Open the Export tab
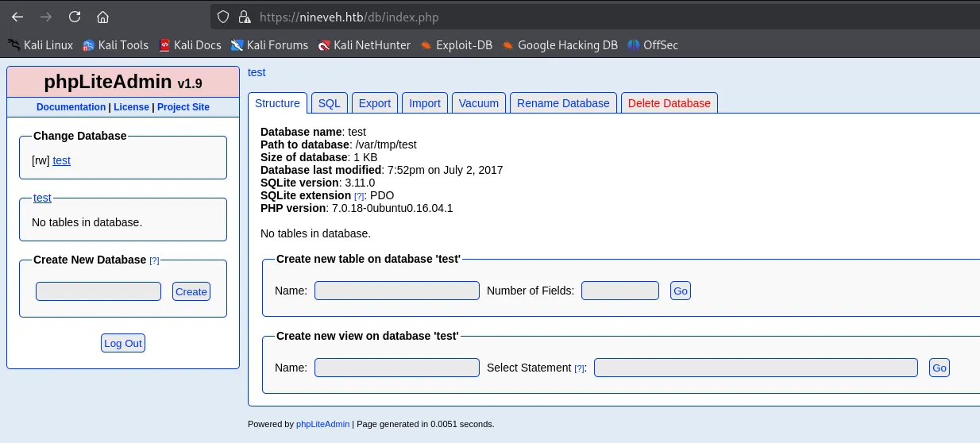This screenshot has width=980, height=443. (x=375, y=103)
